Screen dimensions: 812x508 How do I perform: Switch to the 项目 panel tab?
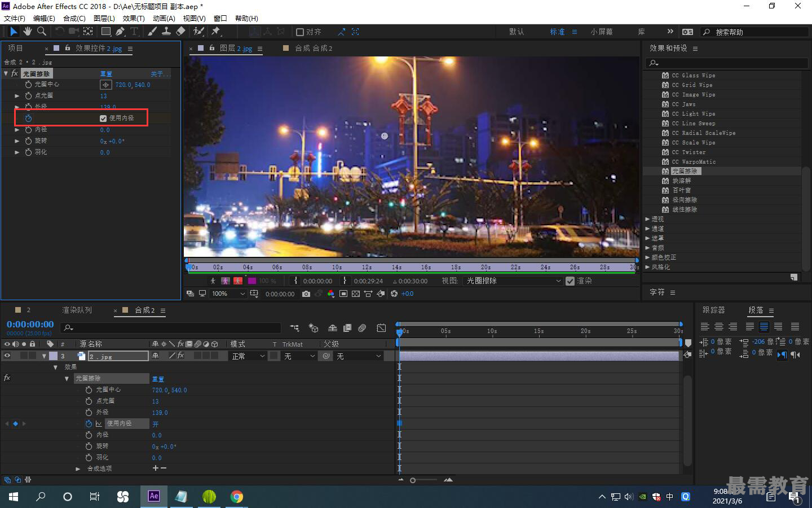coord(15,48)
